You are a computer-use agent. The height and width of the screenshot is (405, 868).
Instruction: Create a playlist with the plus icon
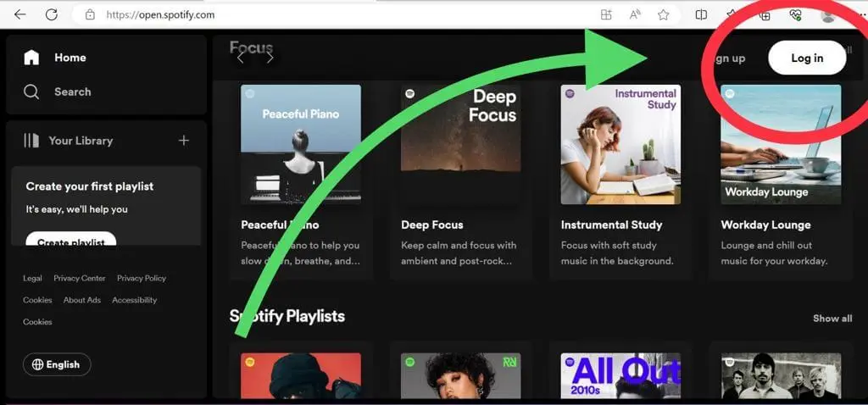(x=184, y=141)
